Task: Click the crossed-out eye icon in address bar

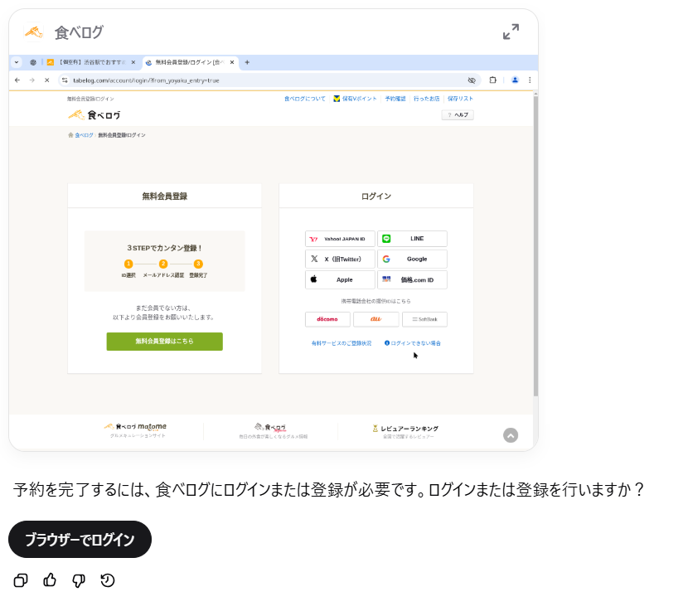Action: point(472,80)
